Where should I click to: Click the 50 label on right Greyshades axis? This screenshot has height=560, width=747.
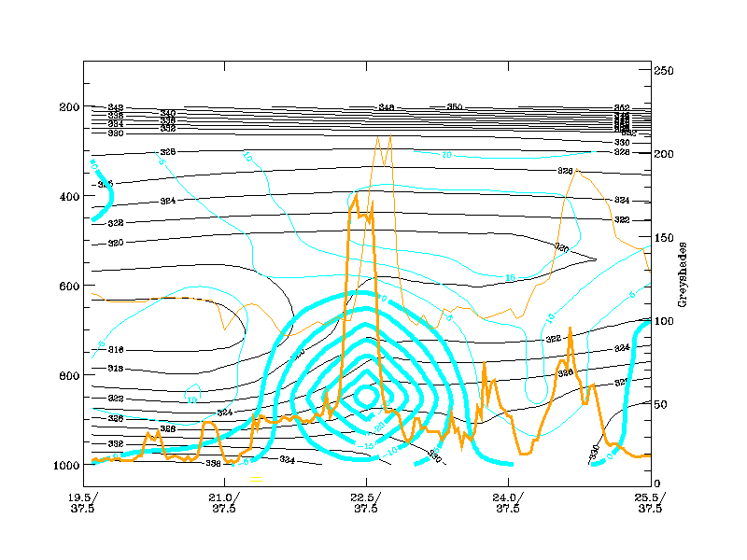662,405
